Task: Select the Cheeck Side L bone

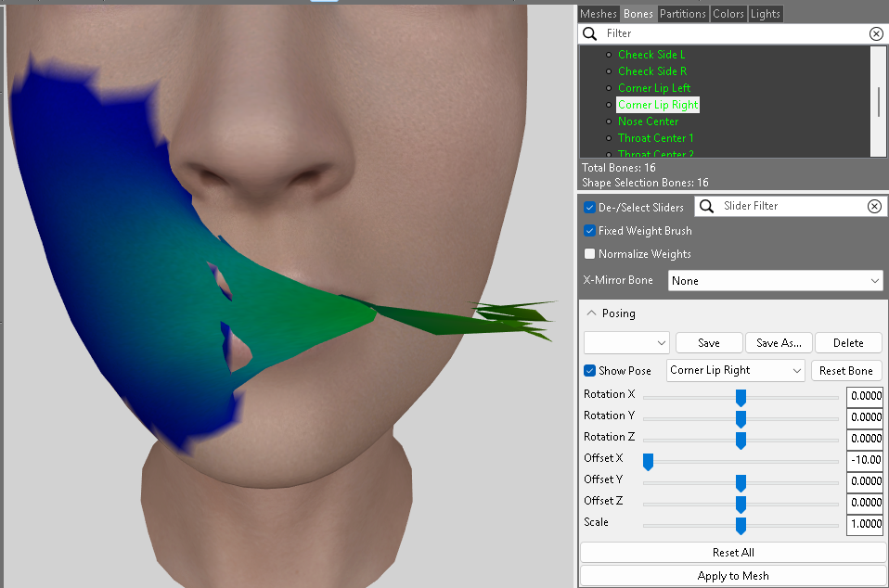Action: [651, 55]
